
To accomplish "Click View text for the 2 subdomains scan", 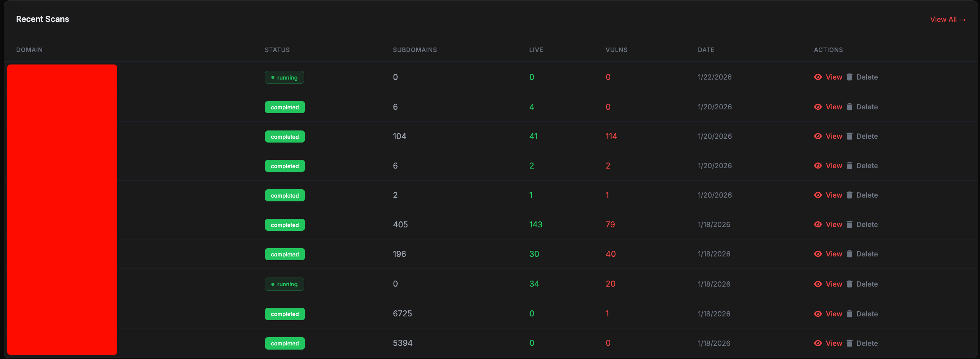I will click(833, 195).
